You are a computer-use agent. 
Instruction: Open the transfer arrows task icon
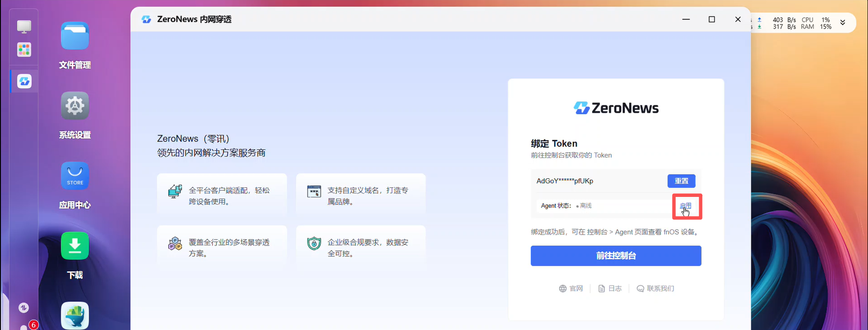(24, 308)
